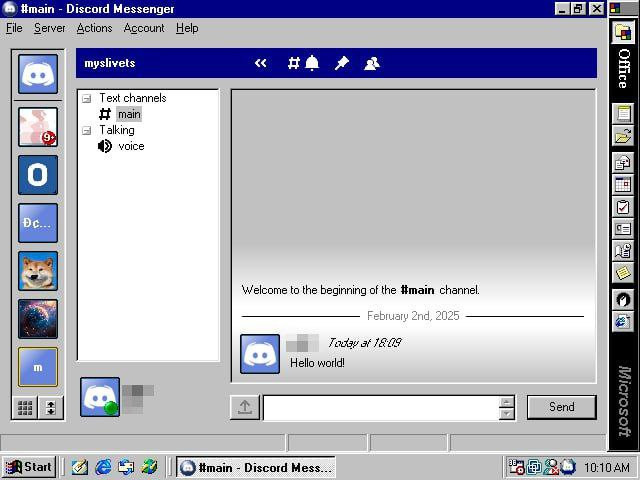Open the 'Đc...' server icon

pos(38,223)
